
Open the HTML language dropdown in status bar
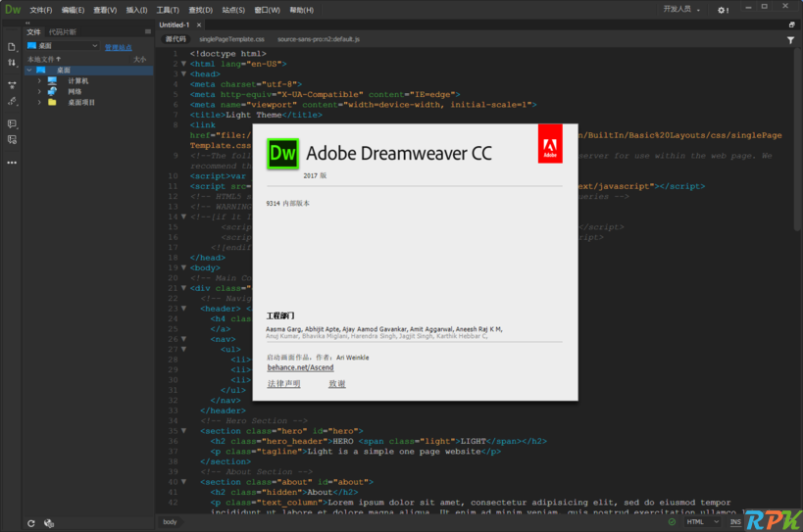703,522
